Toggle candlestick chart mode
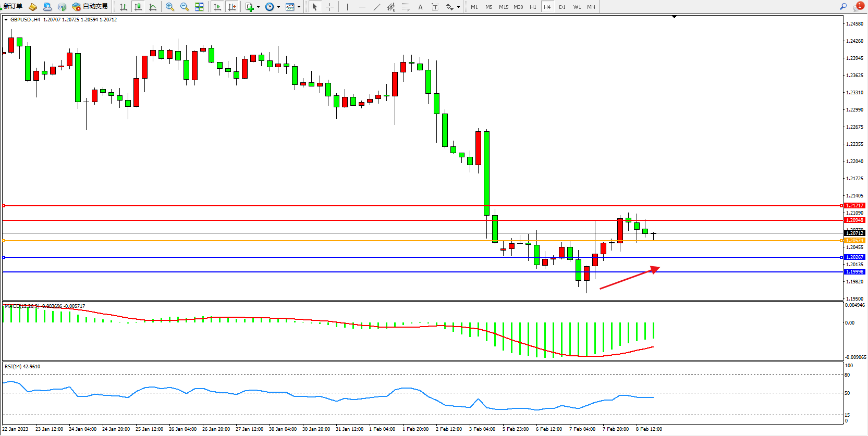The width and height of the screenshot is (868, 436). click(x=138, y=7)
